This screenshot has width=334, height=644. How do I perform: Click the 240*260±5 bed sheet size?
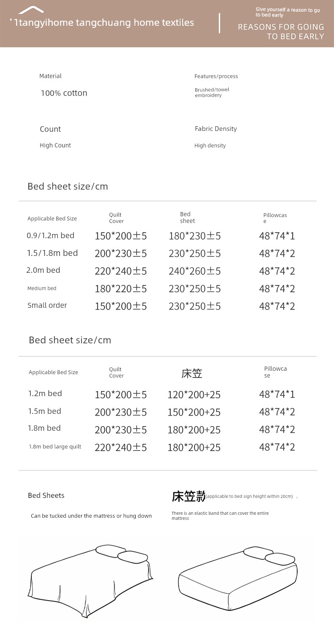194,271
